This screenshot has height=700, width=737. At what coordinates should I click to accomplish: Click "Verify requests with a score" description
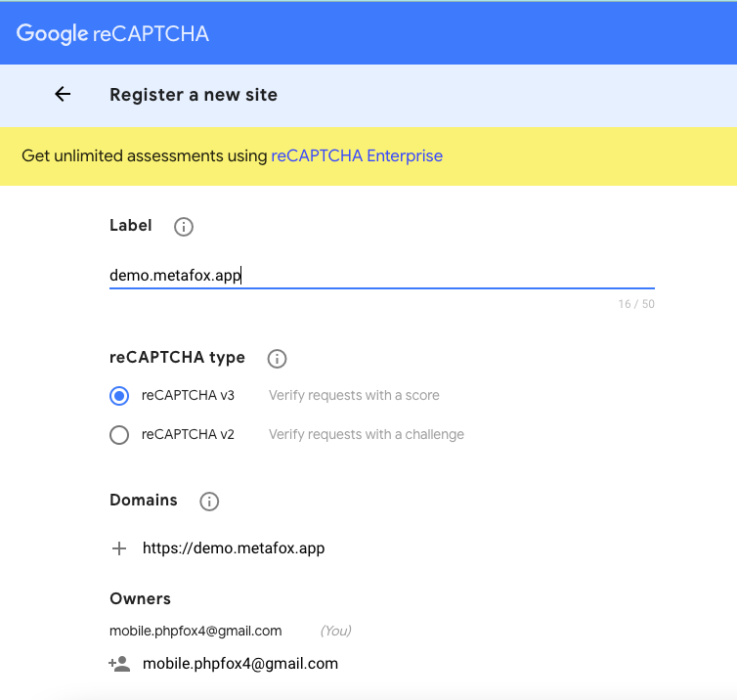pyautogui.click(x=354, y=396)
